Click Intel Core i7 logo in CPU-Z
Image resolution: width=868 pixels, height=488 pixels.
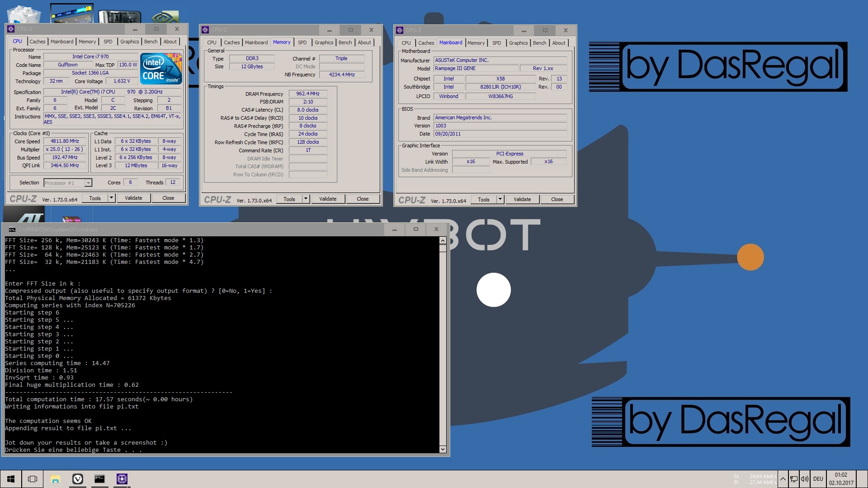click(x=161, y=69)
